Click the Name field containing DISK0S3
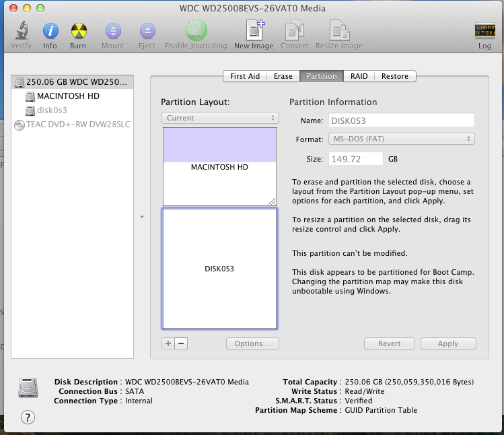The height and width of the screenshot is (435, 504). (401, 120)
